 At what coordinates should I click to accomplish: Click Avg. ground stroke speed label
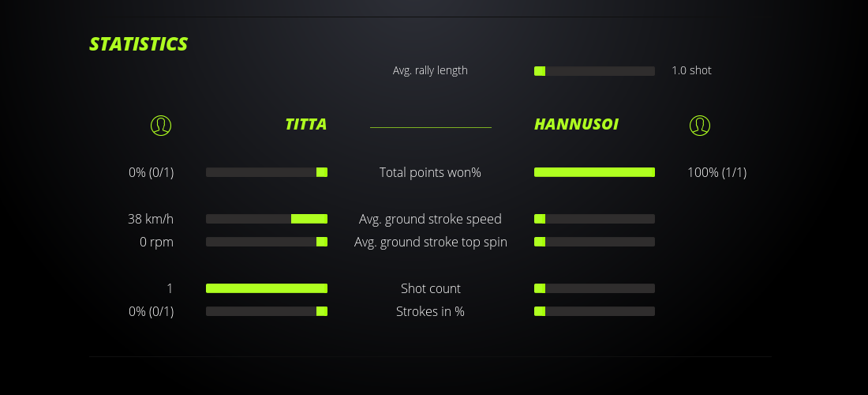430,219
